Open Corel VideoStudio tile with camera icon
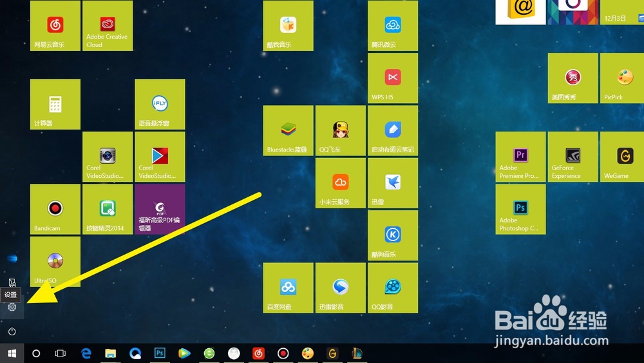This screenshot has width=644, height=363. [x=108, y=157]
